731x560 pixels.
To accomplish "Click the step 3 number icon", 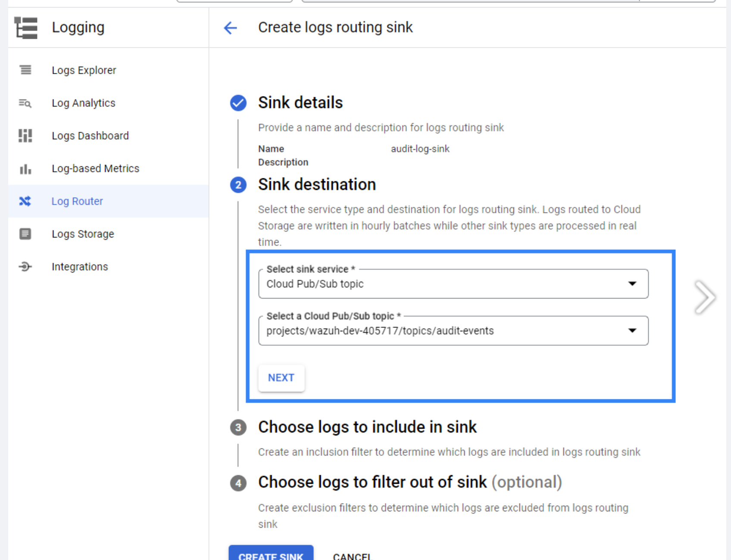I will [238, 427].
